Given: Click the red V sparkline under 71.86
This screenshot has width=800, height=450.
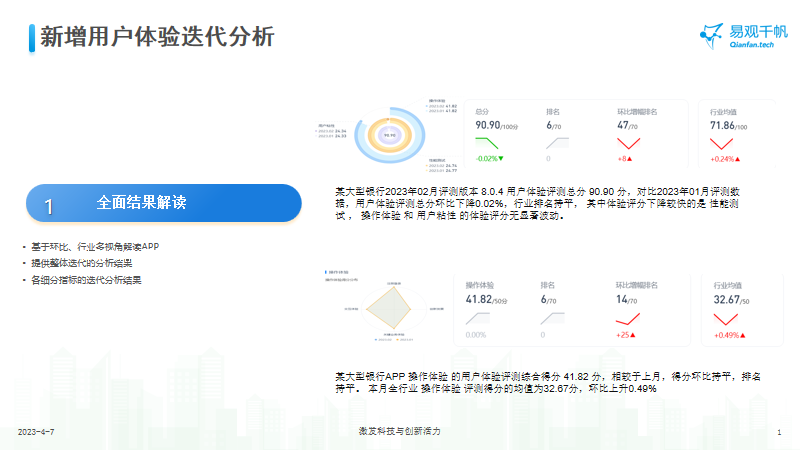Looking at the screenshot, I should point(721,143).
